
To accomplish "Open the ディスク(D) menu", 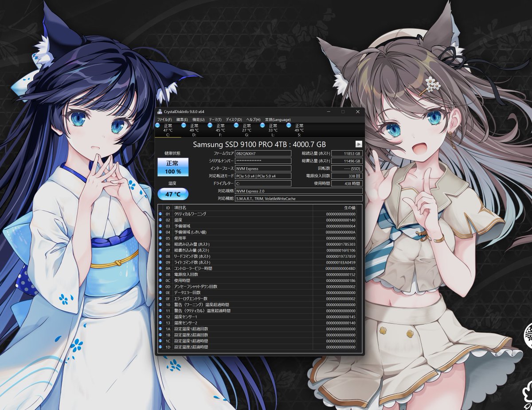I will click(x=233, y=119).
